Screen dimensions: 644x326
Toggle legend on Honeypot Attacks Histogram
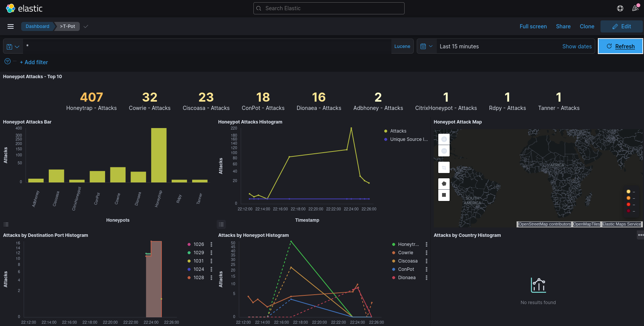(x=221, y=224)
